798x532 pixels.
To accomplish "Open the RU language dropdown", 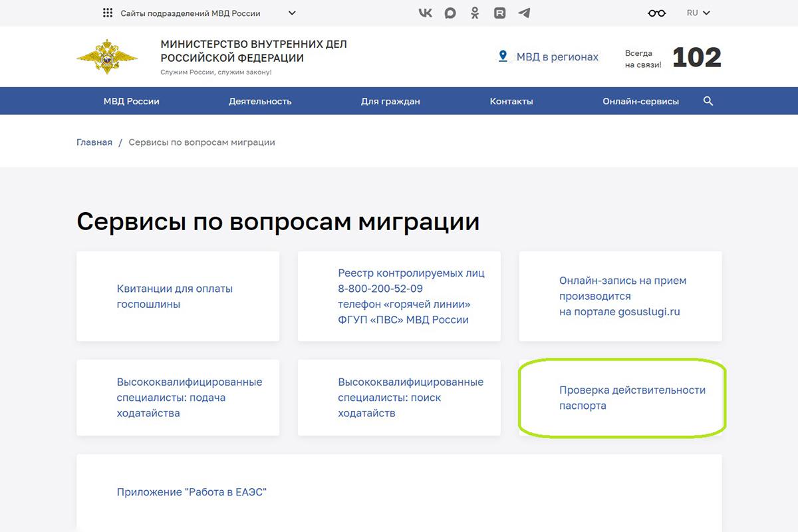I will pos(697,12).
